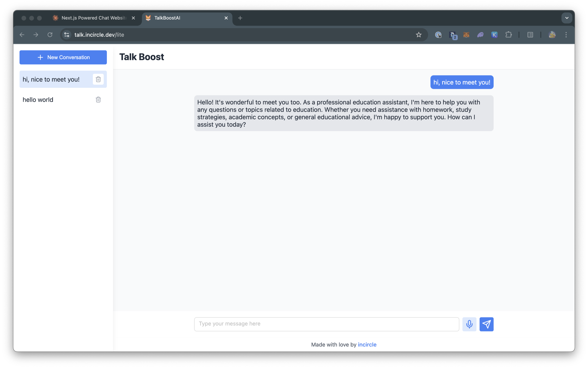This screenshot has width=588, height=368.
Task: Click the paper plane send icon
Action: click(486, 324)
